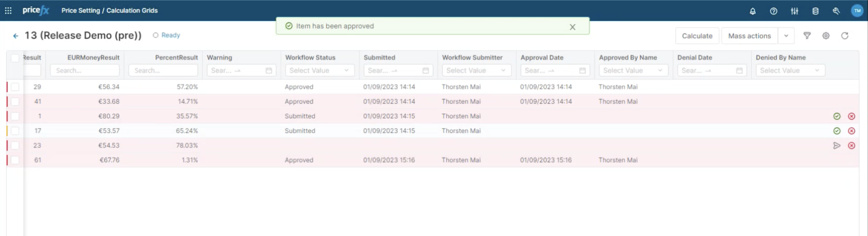Deny the row with €53.57
Viewport: 868px width, 236px height.
pos(851,131)
